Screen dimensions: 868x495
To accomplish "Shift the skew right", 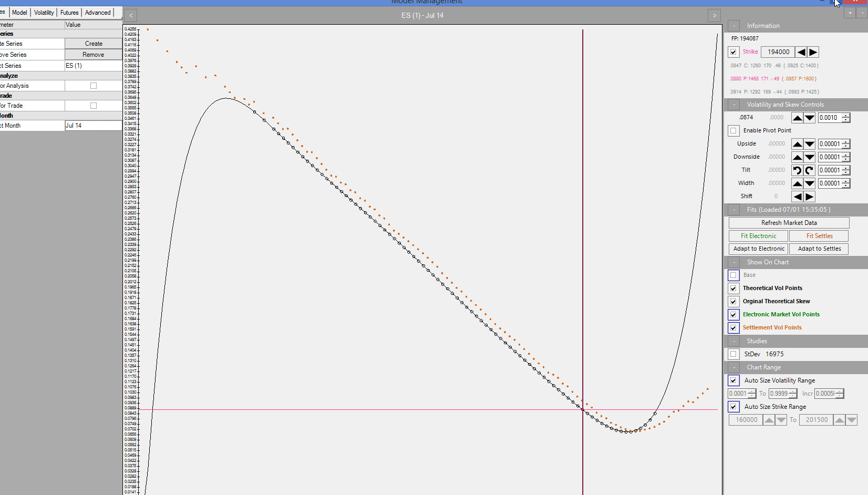I will click(x=810, y=197).
